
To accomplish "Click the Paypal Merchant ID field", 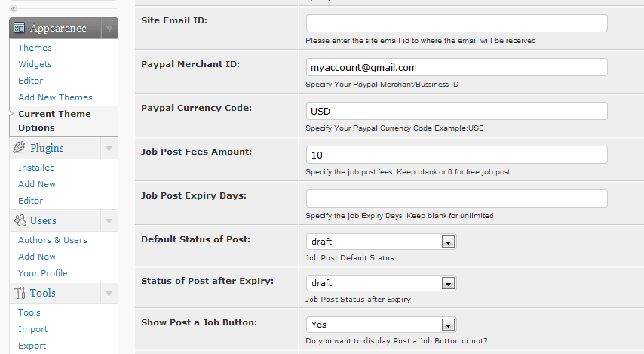I will coord(457,67).
